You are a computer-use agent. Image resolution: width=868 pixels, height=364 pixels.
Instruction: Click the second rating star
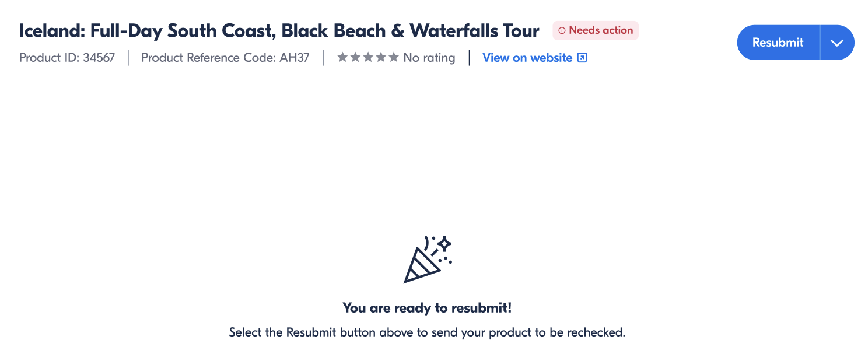(355, 57)
